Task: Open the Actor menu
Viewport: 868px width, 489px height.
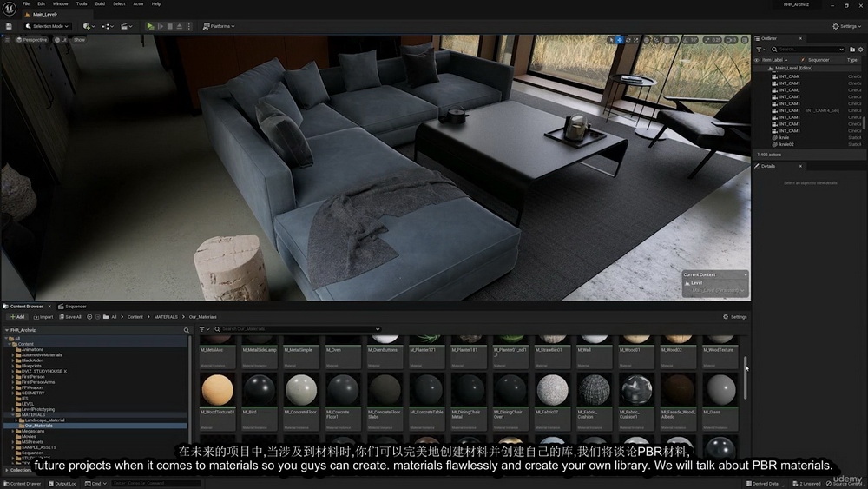Action: (x=138, y=3)
